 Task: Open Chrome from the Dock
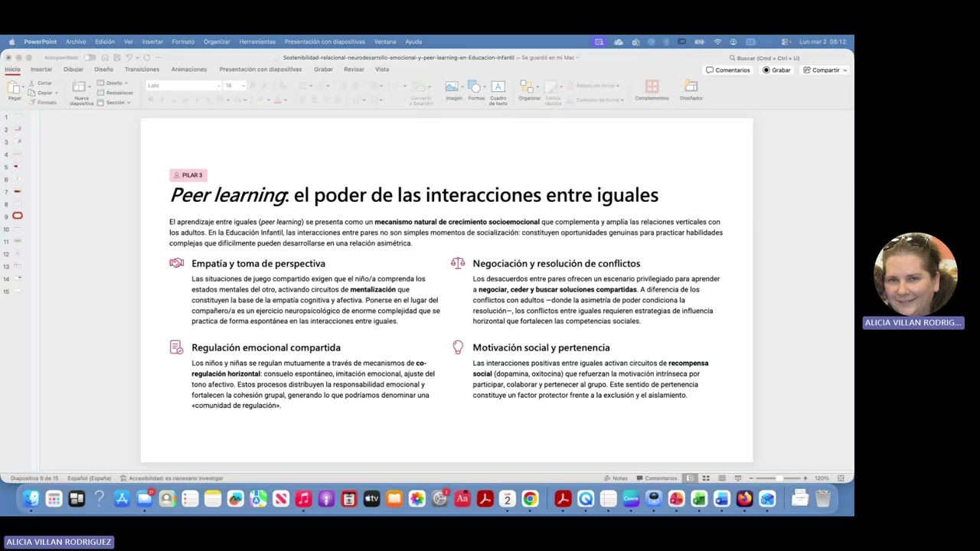click(x=530, y=499)
